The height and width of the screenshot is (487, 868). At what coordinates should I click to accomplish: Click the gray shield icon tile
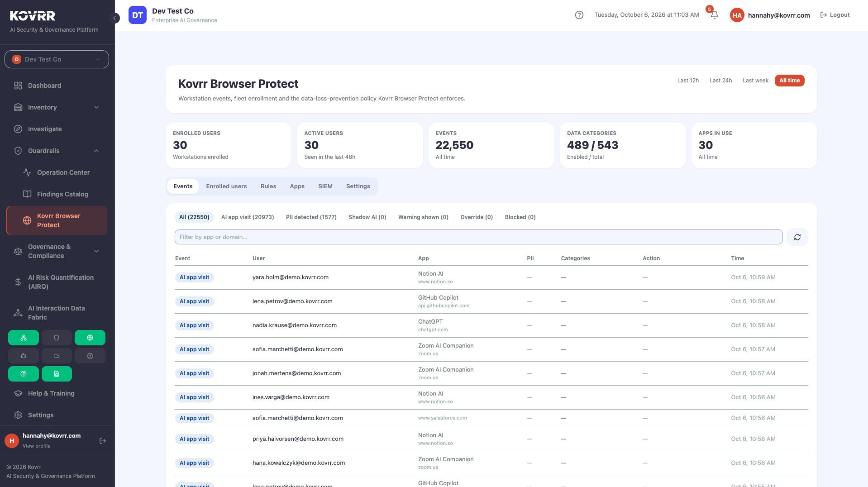coord(57,338)
